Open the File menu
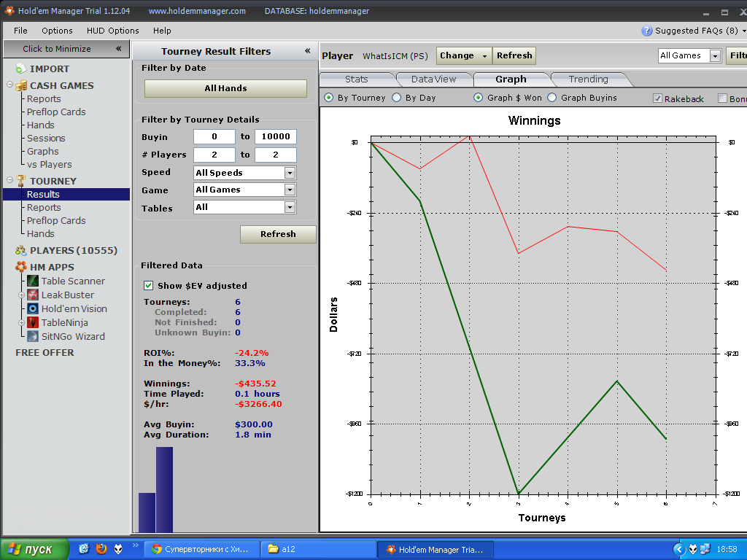This screenshot has height=560, width=747. pos(20,31)
